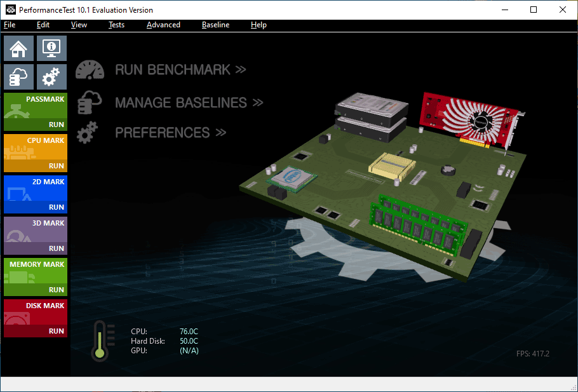Maximize the PerformanceTest window
The height and width of the screenshot is (392, 578).
(534, 10)
